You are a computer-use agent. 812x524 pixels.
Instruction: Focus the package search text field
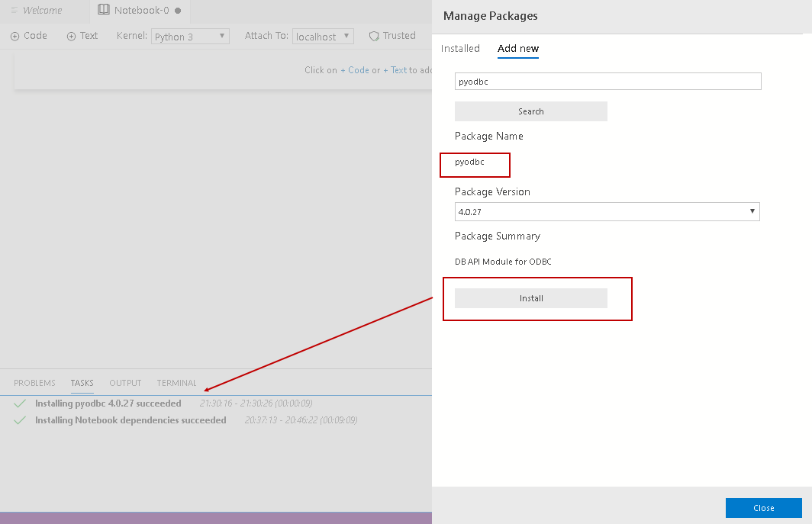pyautogui.click(x=607, y=82)
